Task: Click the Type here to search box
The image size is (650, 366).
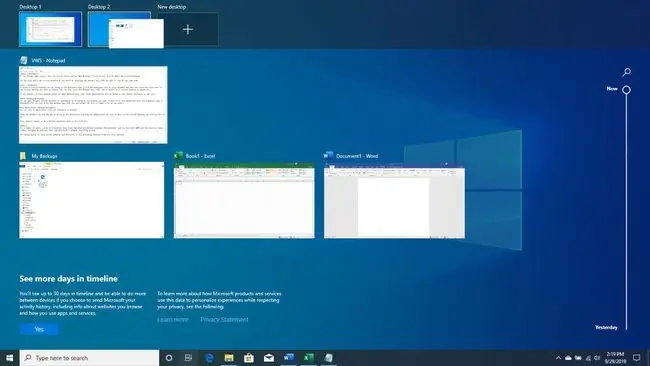Action: coord(89,358)
